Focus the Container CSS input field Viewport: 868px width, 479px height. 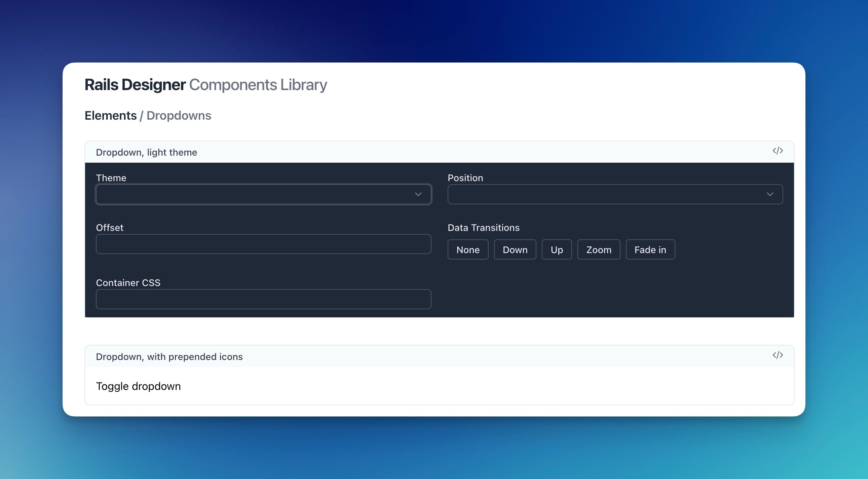264,299
